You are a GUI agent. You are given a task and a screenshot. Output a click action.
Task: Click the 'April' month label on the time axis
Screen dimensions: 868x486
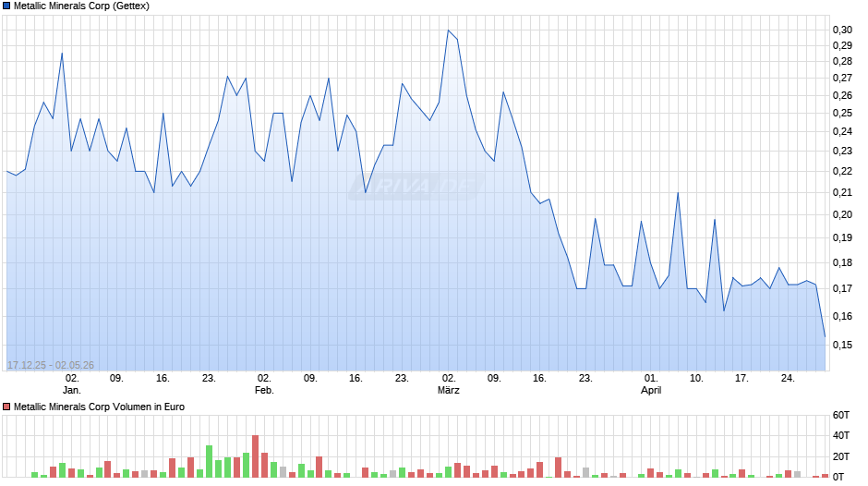click(651, 390)
